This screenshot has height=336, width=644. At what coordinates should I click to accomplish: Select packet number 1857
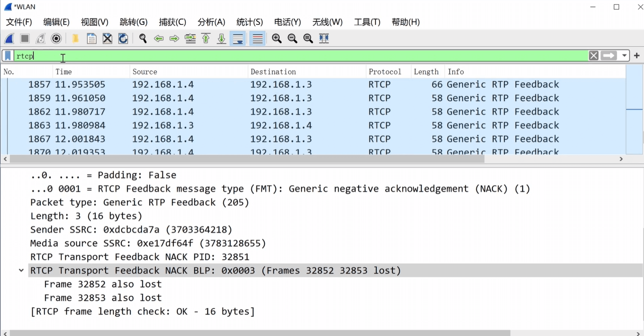coord(313,85)
